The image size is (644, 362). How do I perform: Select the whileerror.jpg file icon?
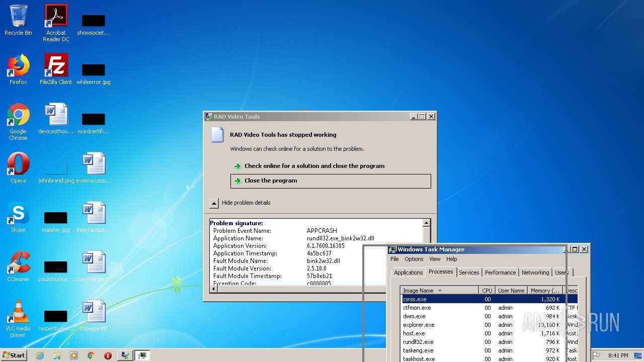[x=94, y=73]
